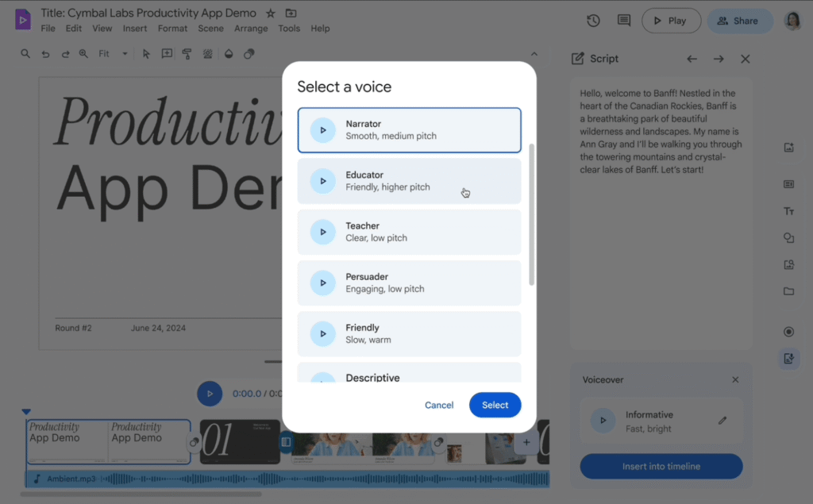The height and width of the screenshot is (504, 813).
Task: Open the Fit zoom dropdown
Action: tap(113, 53)
